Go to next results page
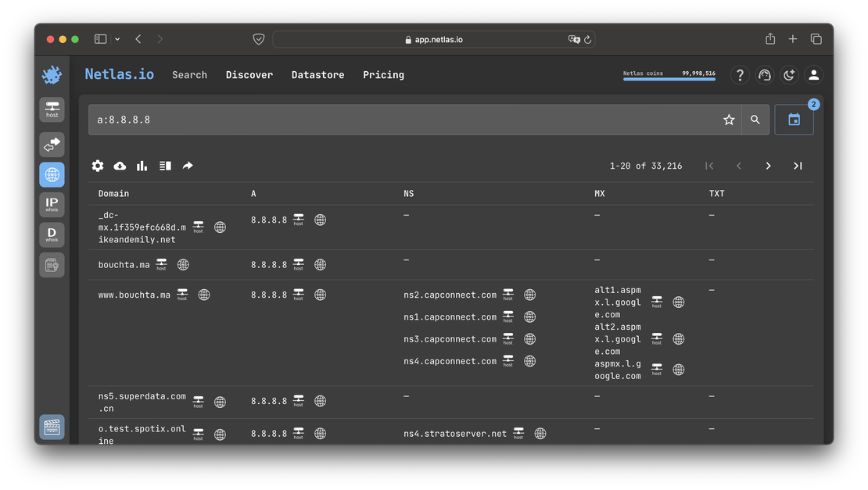Viewport: 868px width, 490px height. click(768, 166)
